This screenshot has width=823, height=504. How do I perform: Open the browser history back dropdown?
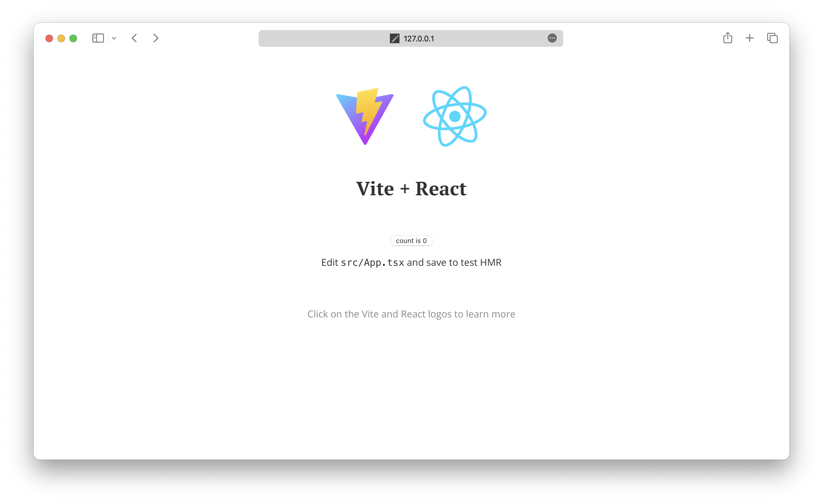point(134,37)
